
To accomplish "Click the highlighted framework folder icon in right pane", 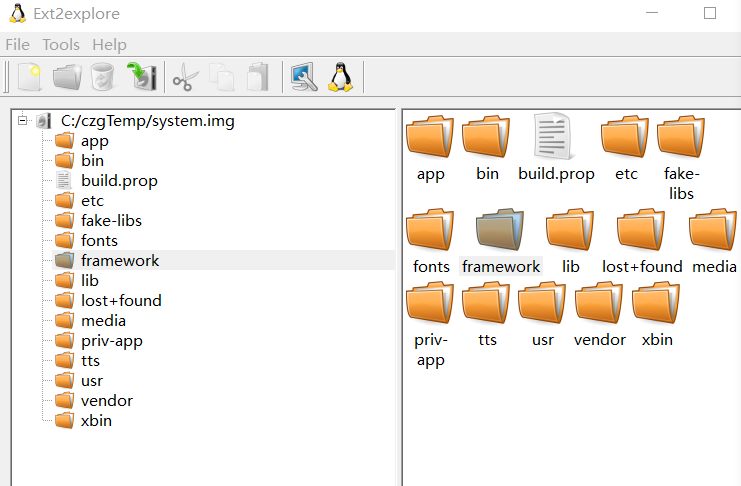I will point(500,229).
